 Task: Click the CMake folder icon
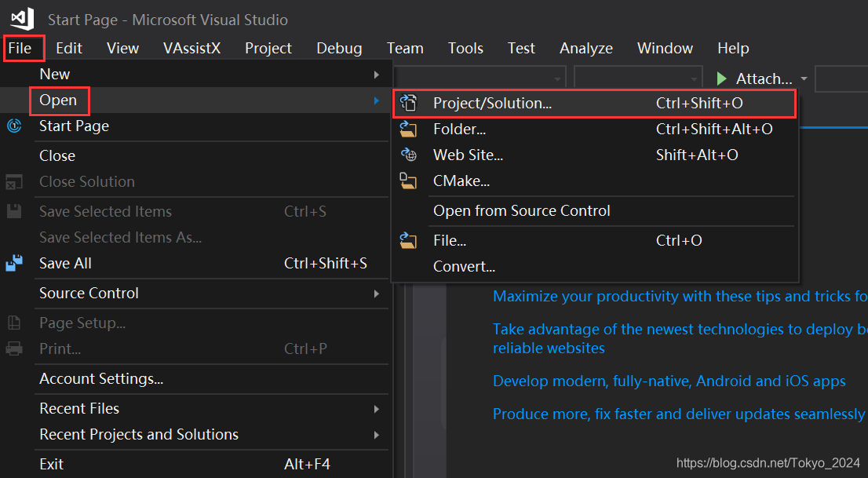409,181
